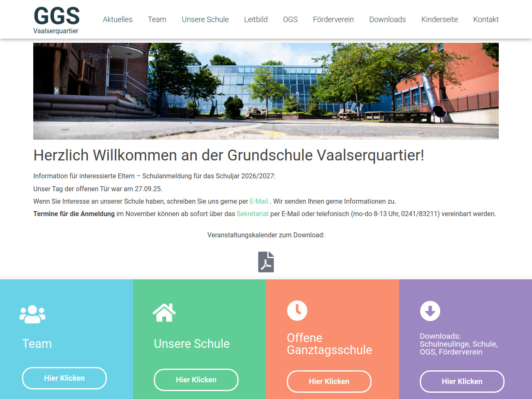Open Downloads in the top menu

387,20
